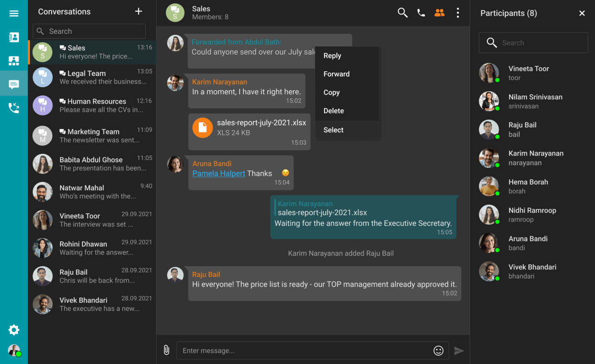Close the Participants panel
This screenshot has height=364, width=595.
tap(582, 13)
